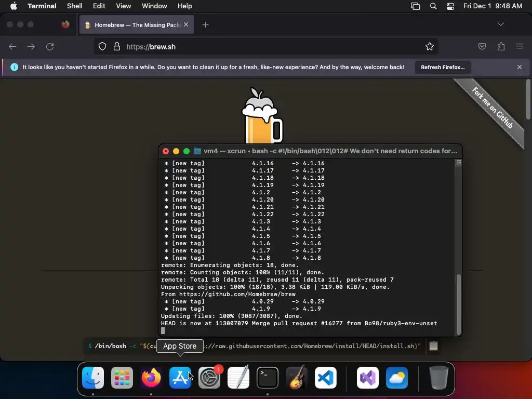This screenshot has height=399, width=532.
Task: Open Save to Pocket icon
Action: (x=482, y=46)
